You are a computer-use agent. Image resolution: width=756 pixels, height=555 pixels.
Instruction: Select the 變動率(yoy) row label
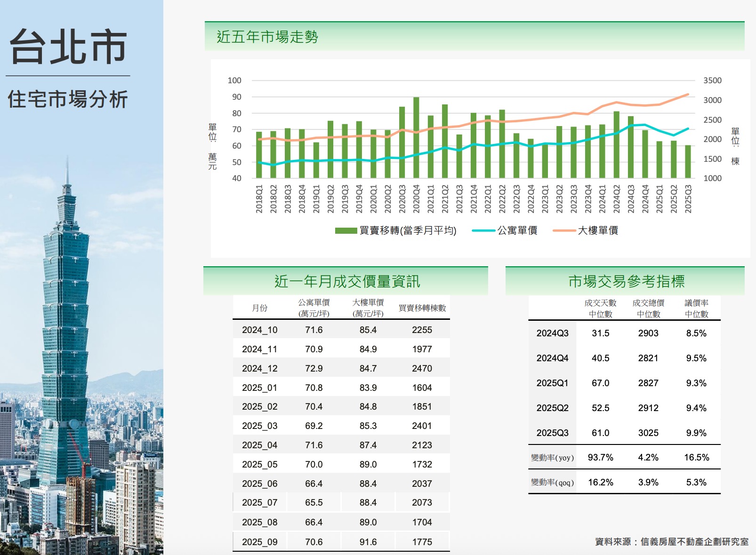[552, 458]
